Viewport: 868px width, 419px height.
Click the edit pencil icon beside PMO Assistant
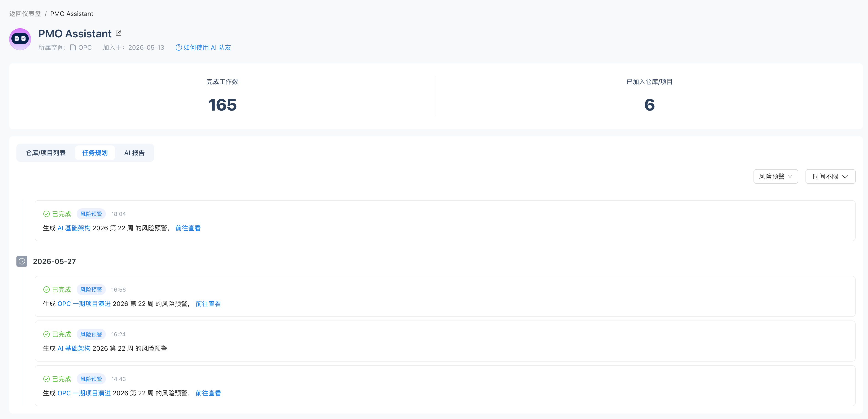[119, 33]
